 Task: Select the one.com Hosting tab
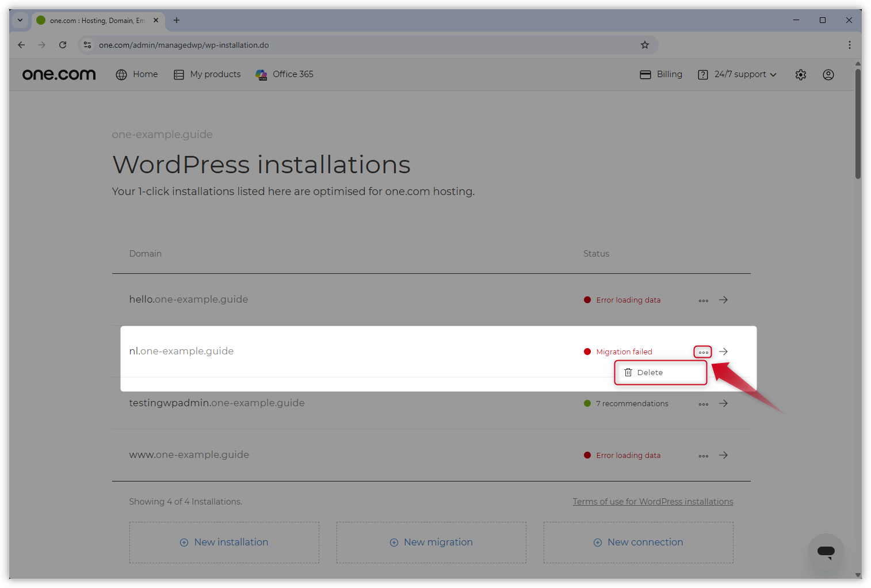coord(97,20)
